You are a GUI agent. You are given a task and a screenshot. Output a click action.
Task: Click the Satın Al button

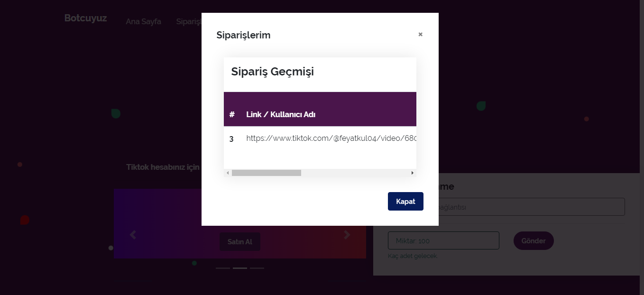tap(240, 242)
